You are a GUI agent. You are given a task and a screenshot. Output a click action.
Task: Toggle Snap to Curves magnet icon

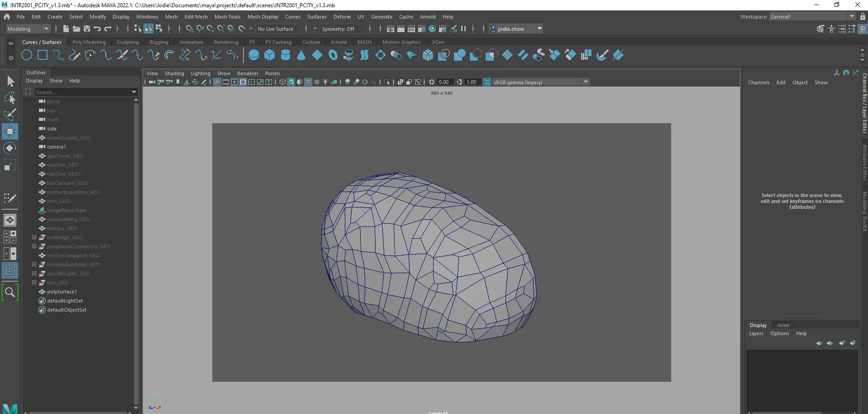[x=200, y=29]
